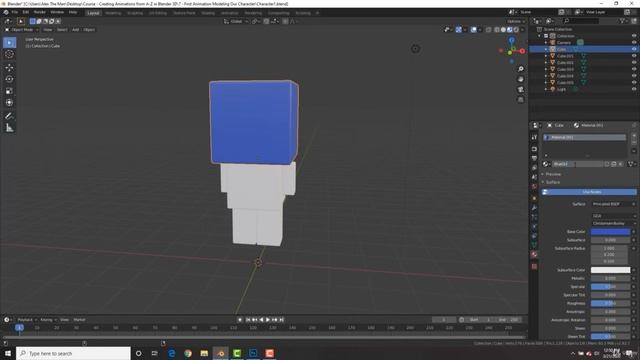Image resolution: width=640 pixels, height=360 pixels.
Task: Toggle Show Overlays button in viewport header
Action: click(x=473, y=30)
